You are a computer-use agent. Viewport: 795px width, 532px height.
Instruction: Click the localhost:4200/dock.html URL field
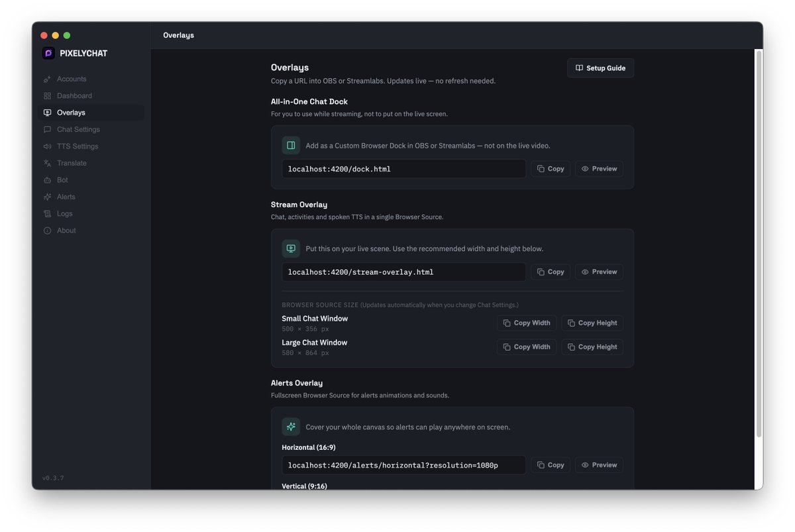click(404, 169)
